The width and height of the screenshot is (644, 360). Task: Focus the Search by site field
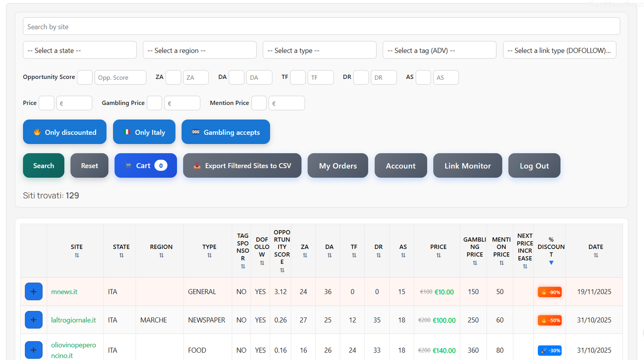coord(321,27)
